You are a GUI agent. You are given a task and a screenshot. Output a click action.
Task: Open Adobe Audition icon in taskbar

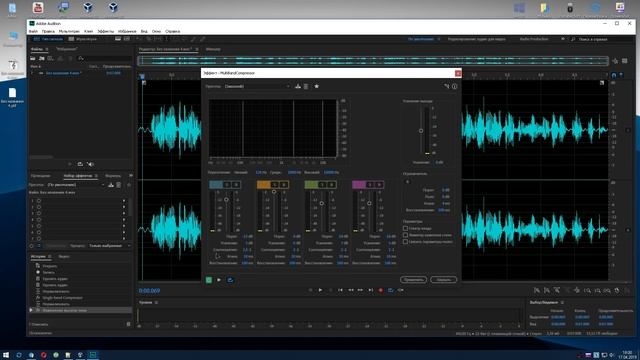[x=93, y=355]
